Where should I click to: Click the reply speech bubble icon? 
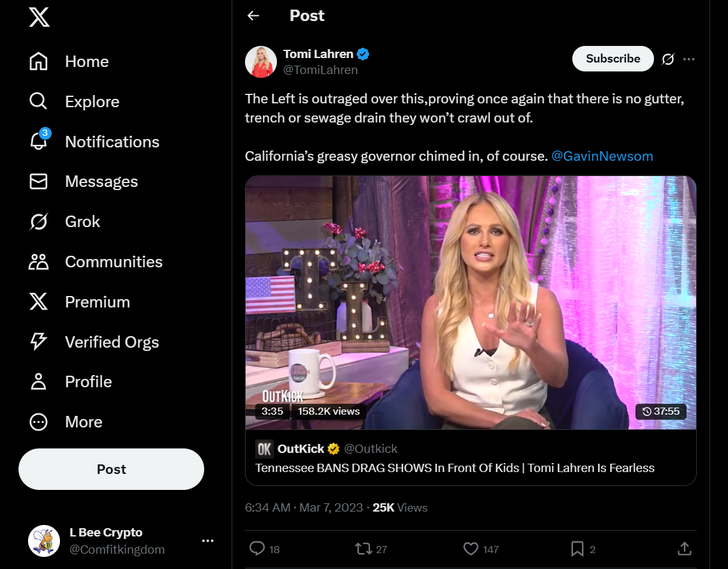pos(257,549)
